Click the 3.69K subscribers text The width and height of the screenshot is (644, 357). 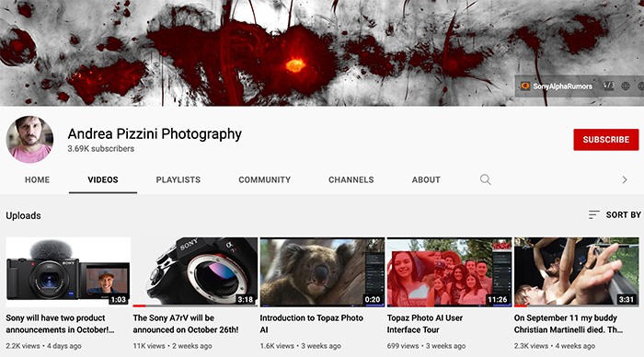click(x=101, y=149)
